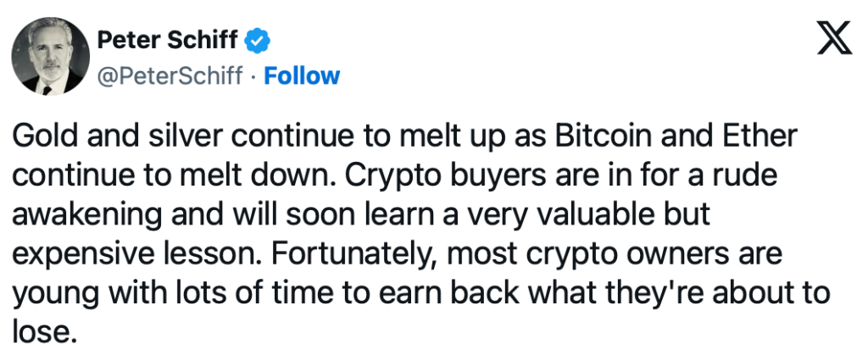The height and width of the screenshot is (350, 868).
Task: Open Peter Schiff's profile photo
Action: (53, 58)
